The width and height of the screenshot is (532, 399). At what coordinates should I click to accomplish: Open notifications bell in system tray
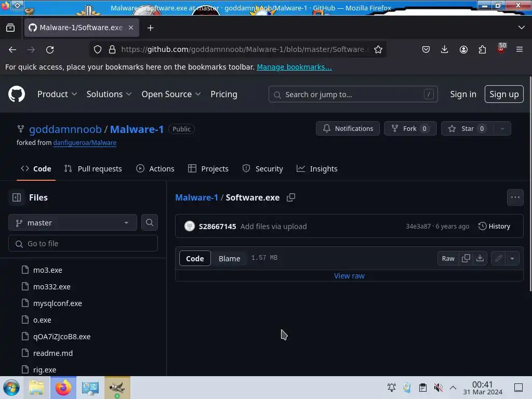click(392, 388)
